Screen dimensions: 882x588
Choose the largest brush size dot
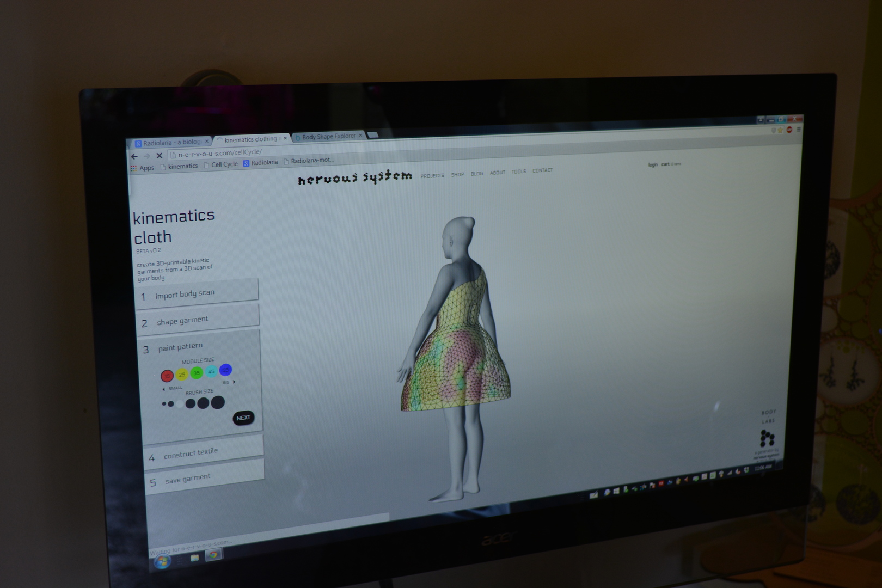click(x=218, y=402)
